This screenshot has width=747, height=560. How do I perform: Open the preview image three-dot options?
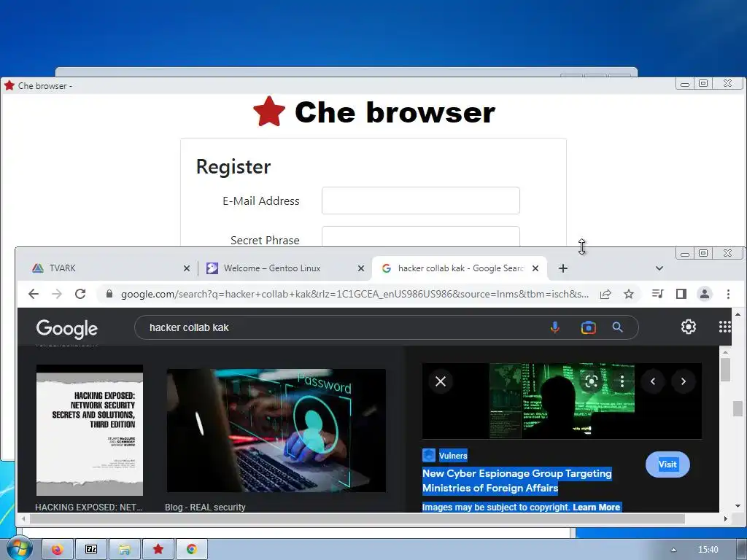(x=622, y=381)
